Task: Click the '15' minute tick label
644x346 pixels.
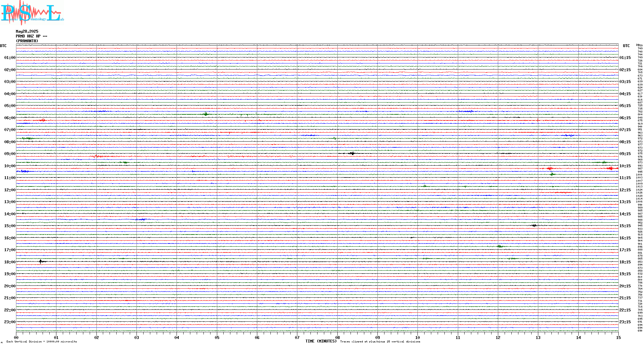Action: (618, 337)
